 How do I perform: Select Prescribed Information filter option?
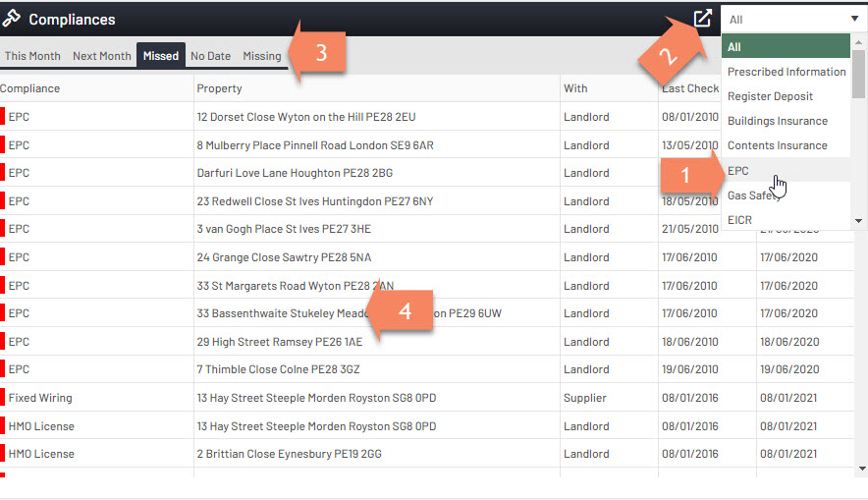[x=786, y=72]
